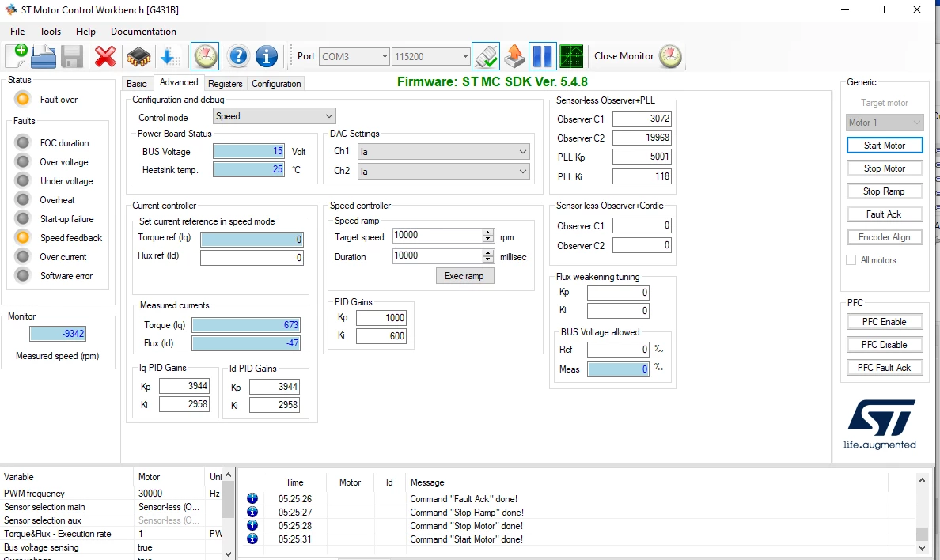Click the Speed feedback fault LED
Image resolution: width=940 pixels, height=560 pixels.
tap(23, 237)
